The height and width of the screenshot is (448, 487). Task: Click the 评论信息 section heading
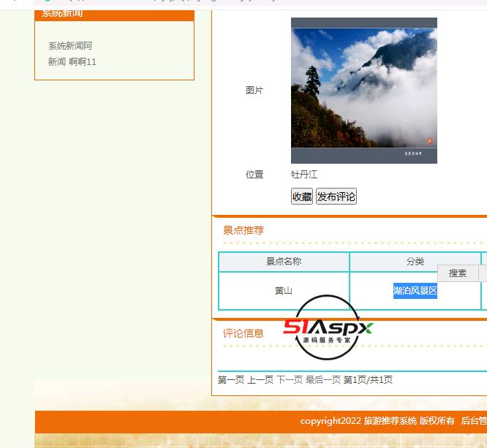(x=243, y=333)
